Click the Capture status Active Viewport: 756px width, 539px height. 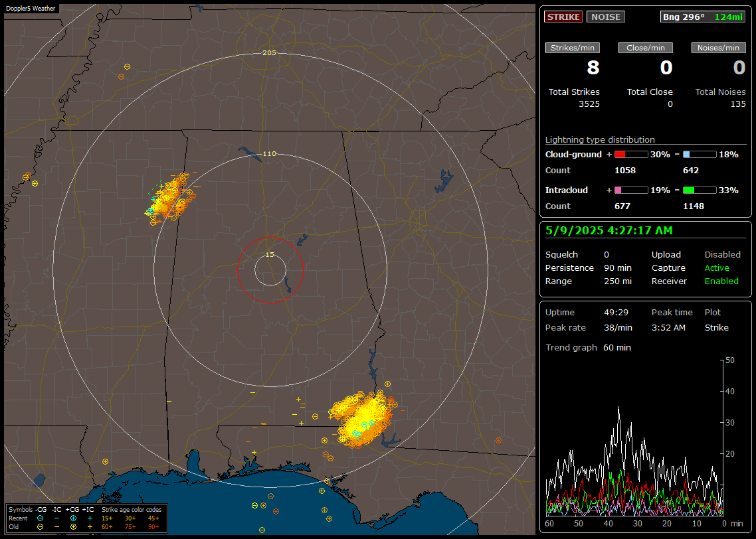coord(716,268)
